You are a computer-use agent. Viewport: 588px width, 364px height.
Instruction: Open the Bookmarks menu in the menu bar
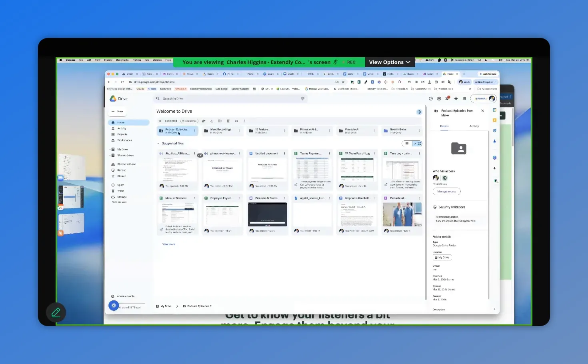[x=122, y=60]
